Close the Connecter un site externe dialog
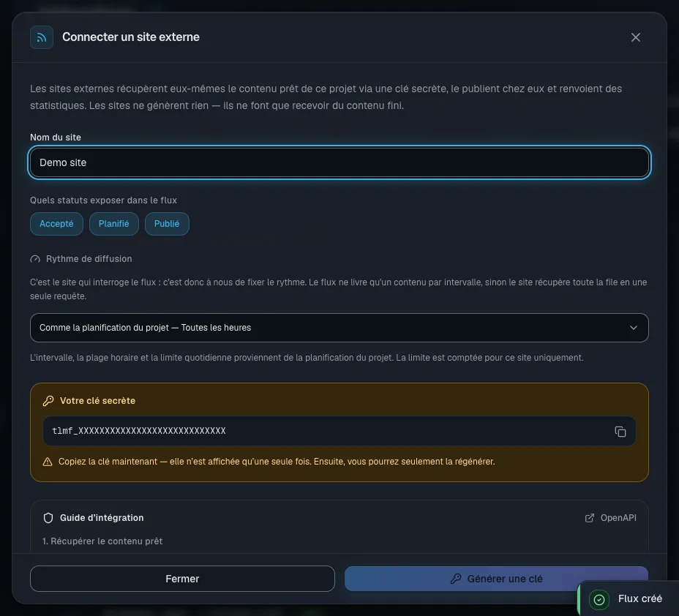Screen dimensions: 679x616 635,37
